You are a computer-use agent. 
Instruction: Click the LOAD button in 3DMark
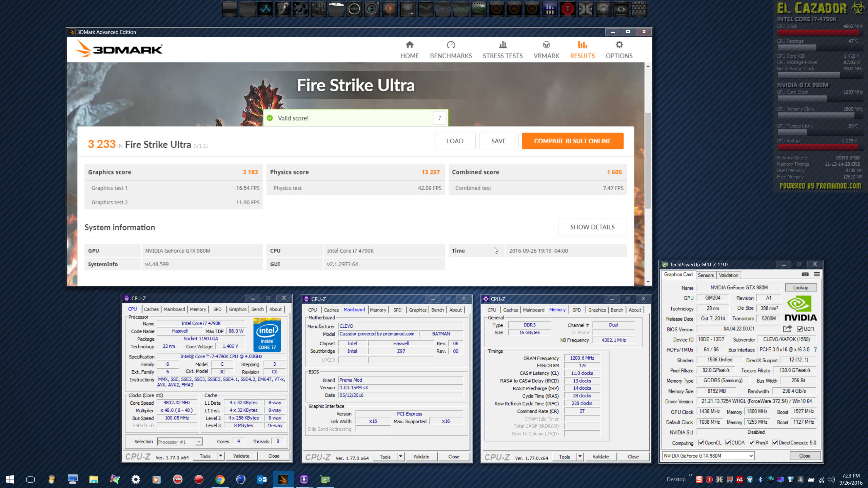(x=455, y=141)
